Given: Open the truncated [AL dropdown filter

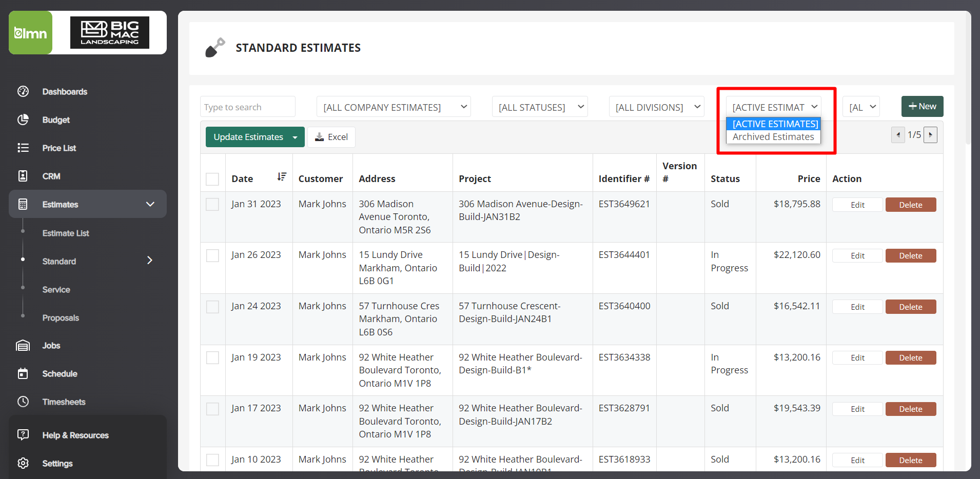Looking at the screenshot, I should click(861, 107).
